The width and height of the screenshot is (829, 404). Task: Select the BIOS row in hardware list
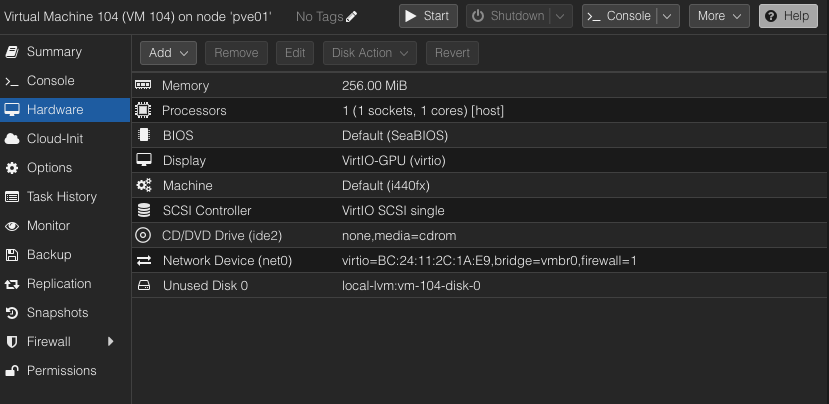[x=400, y=136]
